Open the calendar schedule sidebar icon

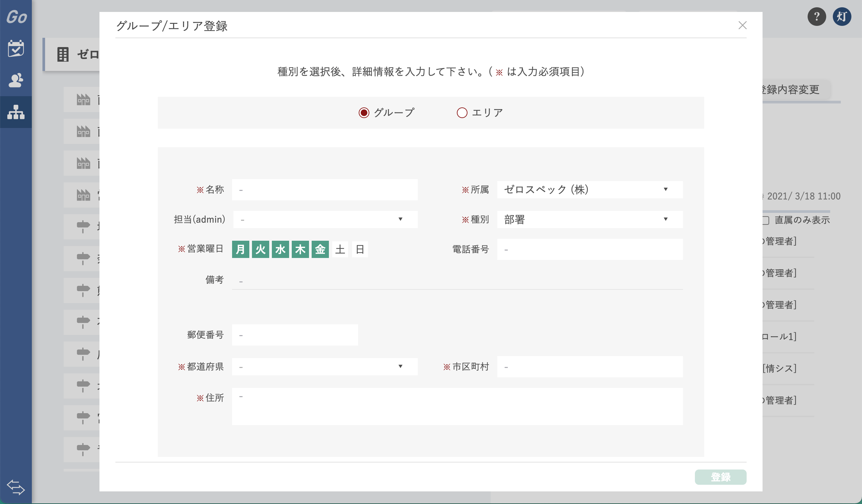click(16, 48)
